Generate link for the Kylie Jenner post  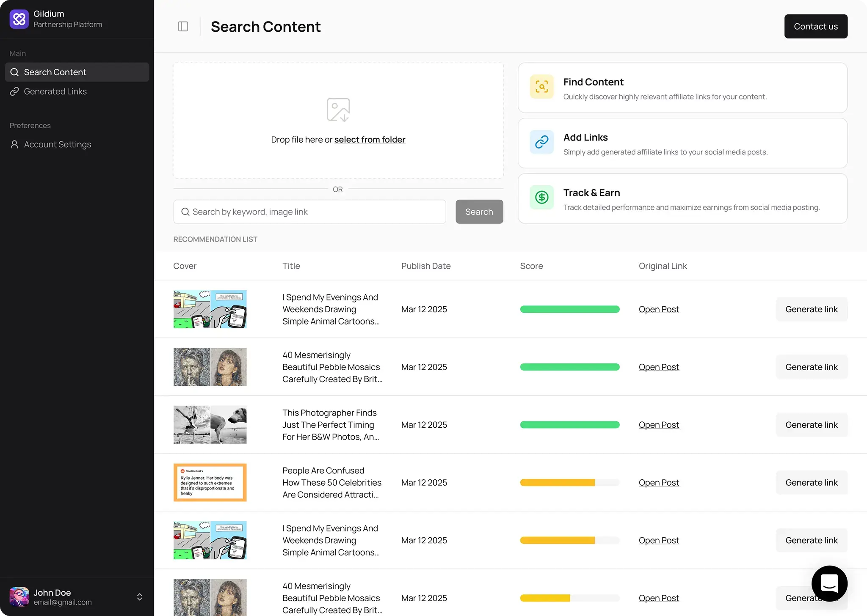coord(811,482)
